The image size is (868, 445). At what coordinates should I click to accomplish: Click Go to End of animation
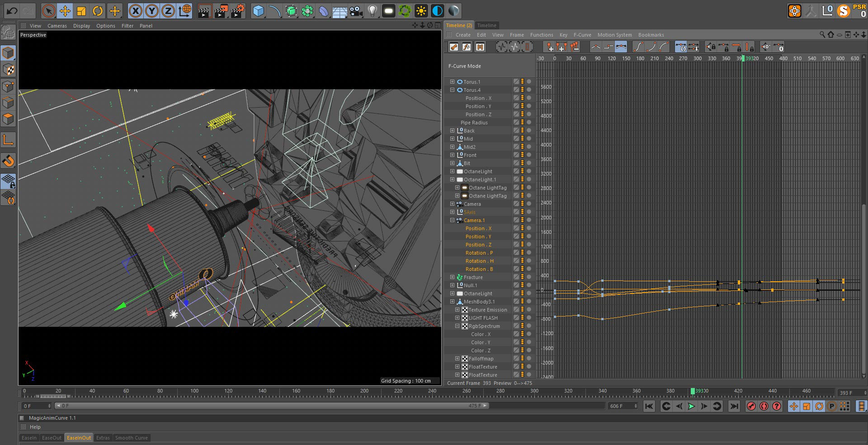coord(734,406)
